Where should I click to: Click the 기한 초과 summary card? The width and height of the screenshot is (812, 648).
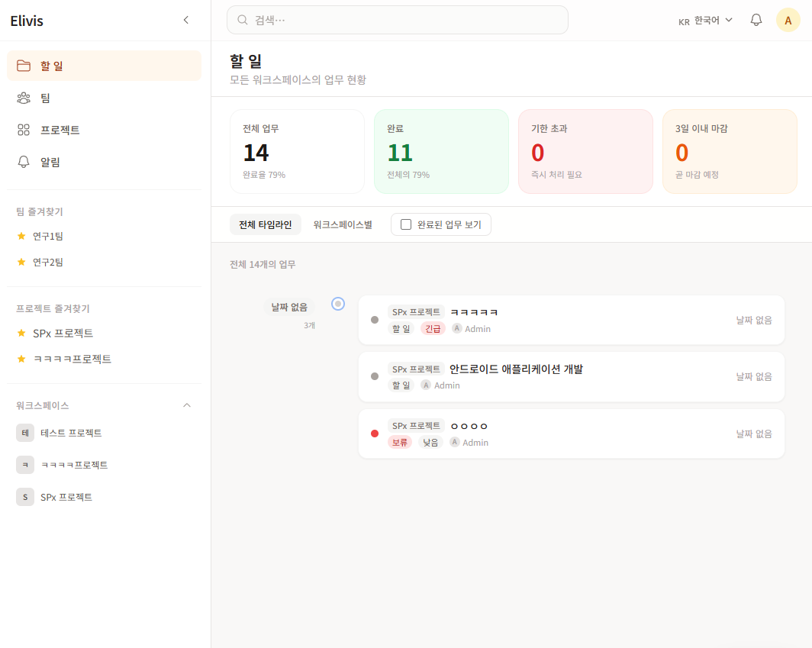tap(585, 151)
